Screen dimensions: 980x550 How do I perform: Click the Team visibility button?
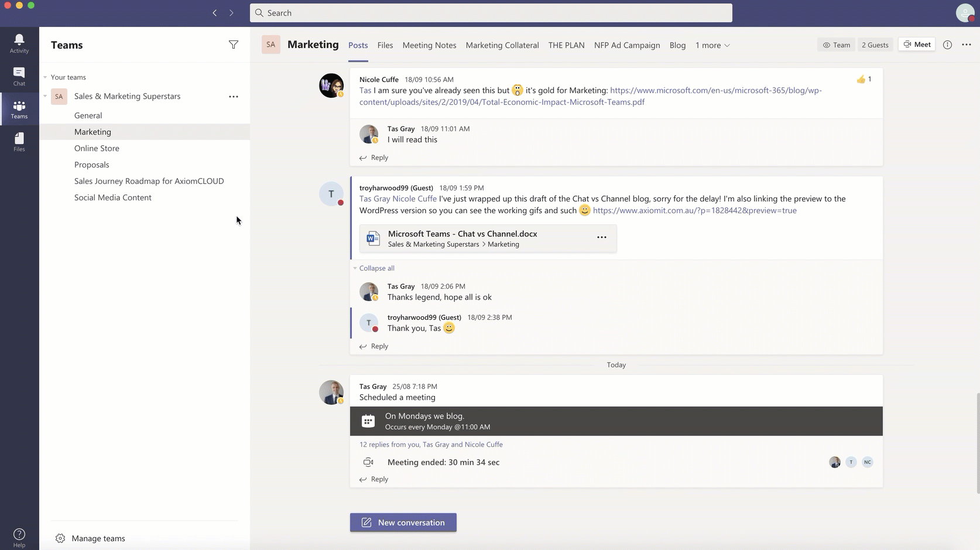click(836, 45)
